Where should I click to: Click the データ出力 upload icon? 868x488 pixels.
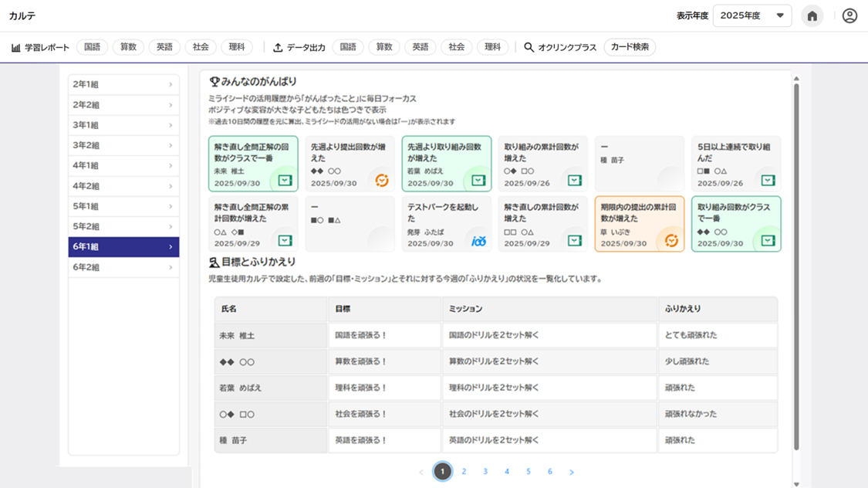point(278,48)
